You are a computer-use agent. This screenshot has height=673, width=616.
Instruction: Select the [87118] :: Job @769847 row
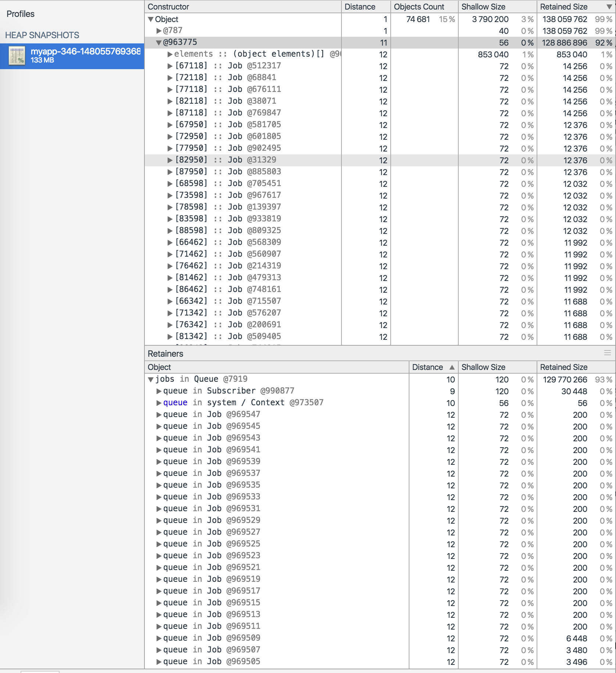click(x=380, y=113)
